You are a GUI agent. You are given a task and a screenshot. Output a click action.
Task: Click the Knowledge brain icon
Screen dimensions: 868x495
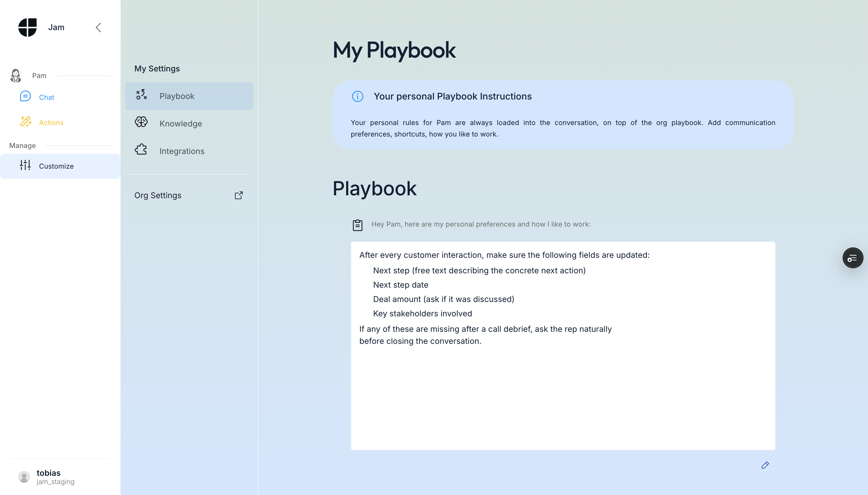coord(141,122)
